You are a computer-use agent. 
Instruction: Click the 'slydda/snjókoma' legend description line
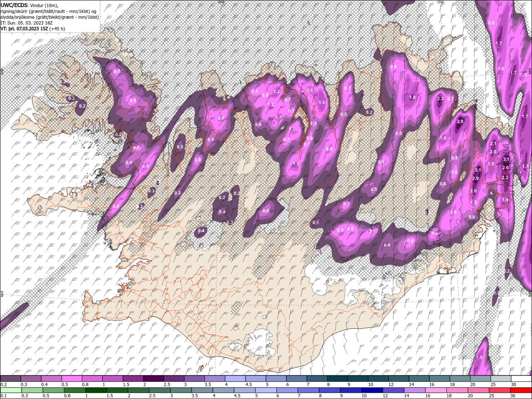coord(49,17)
